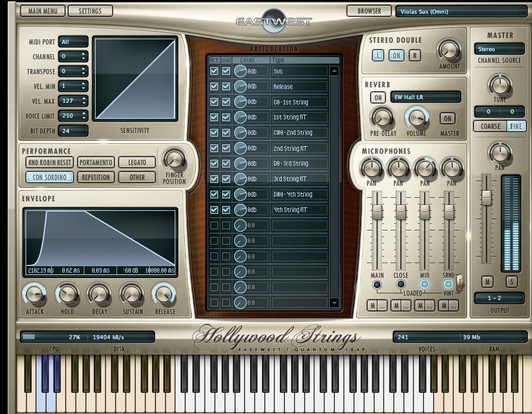Click the Release envelope knob
Screen dimensions: 532x414
click(x=165, y=293)
